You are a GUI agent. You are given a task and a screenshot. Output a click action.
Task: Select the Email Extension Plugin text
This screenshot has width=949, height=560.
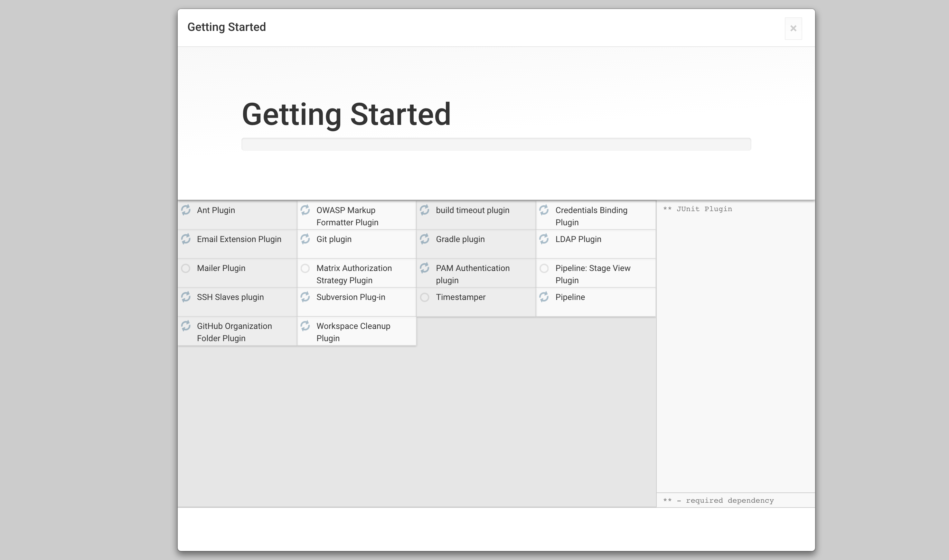(239, 239)
